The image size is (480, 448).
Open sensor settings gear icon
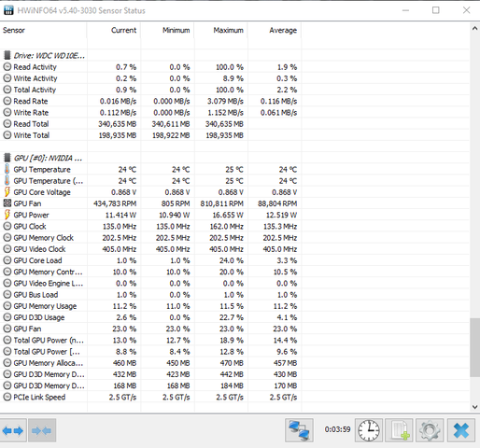coord(430,430)
